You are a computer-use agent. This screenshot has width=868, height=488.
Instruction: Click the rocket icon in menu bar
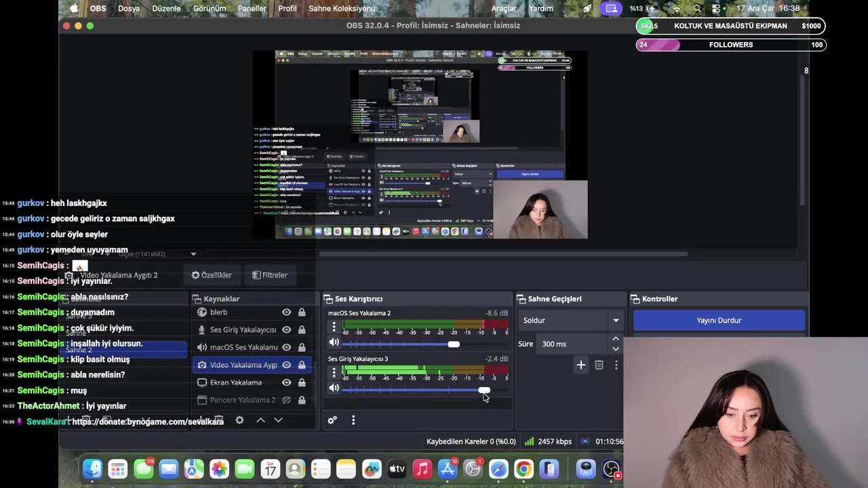pyautogui.click(x=587, y=8)
